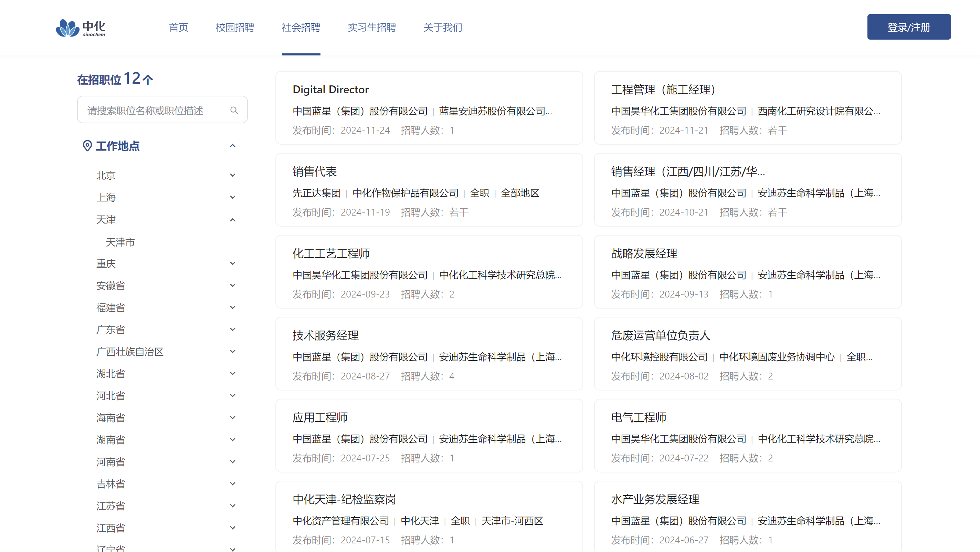Select 河南省 in location list
This screenshot has height=552, width=980.
[111, 462]
